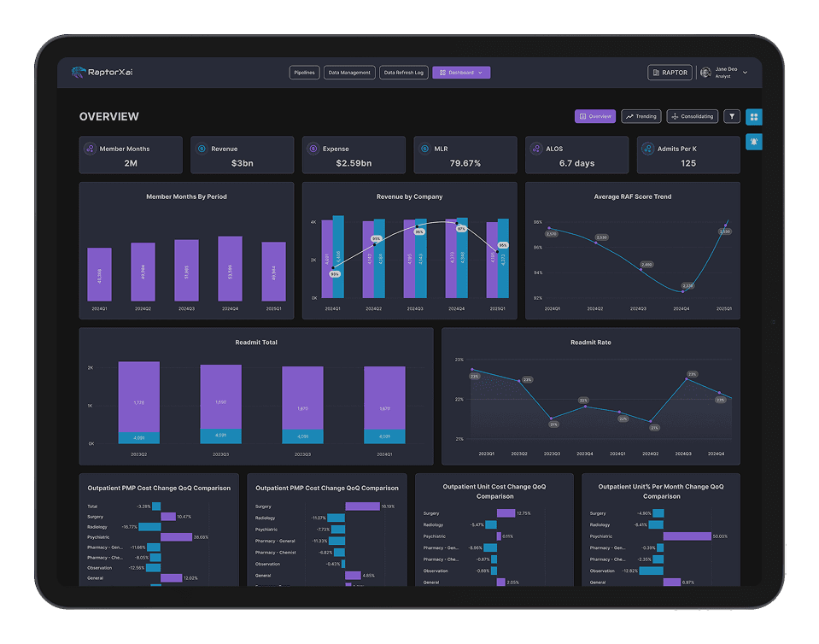Click Outpatient Unit% Per Month Change title
The width and height of the screenshot is (819, 644).
coord(661,491)
